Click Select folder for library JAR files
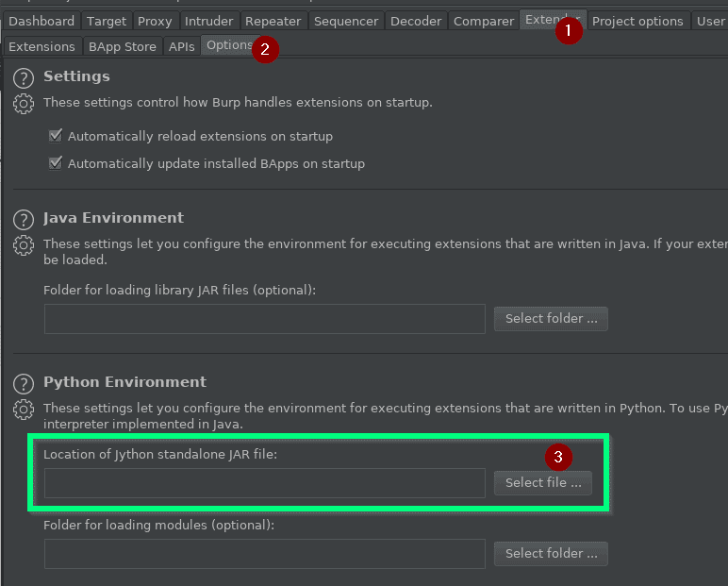The width and height of the screenshot is (728, 586). pos(551,318)
